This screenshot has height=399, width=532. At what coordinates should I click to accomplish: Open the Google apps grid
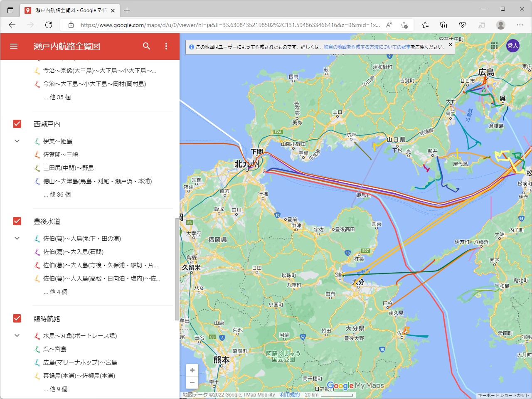coord(494,46)
